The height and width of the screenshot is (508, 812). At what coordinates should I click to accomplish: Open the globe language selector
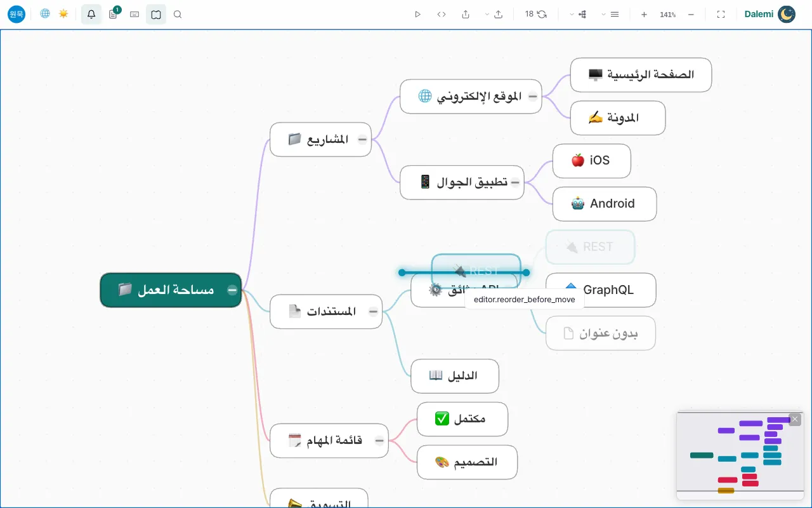(x=45, y=14)
